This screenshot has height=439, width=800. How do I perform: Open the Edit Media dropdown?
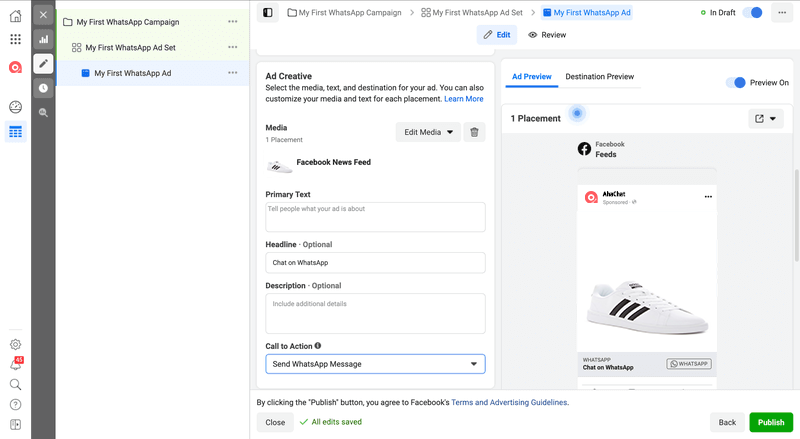point(428,132)
